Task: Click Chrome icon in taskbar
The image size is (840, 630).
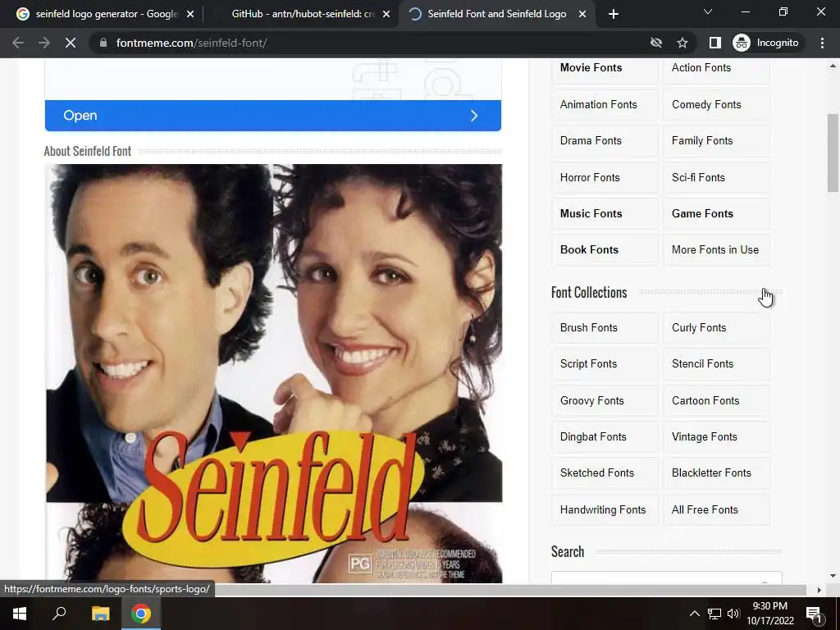Action: tap(141, 614)
